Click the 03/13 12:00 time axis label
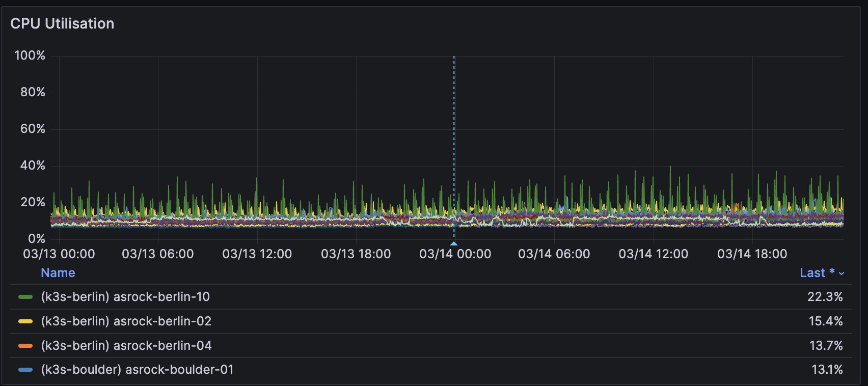 coord(257,254)
